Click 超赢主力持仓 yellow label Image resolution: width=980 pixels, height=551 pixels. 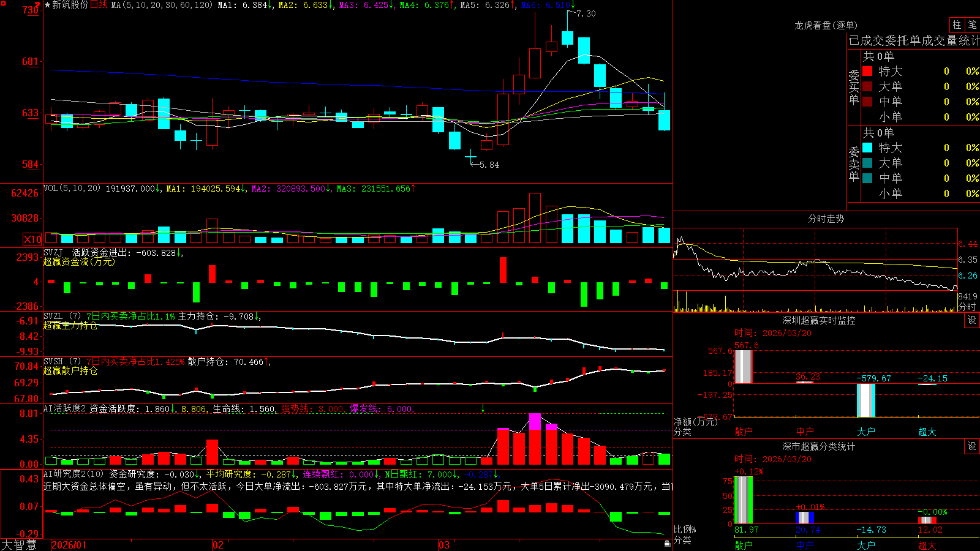tap(70, 325)
